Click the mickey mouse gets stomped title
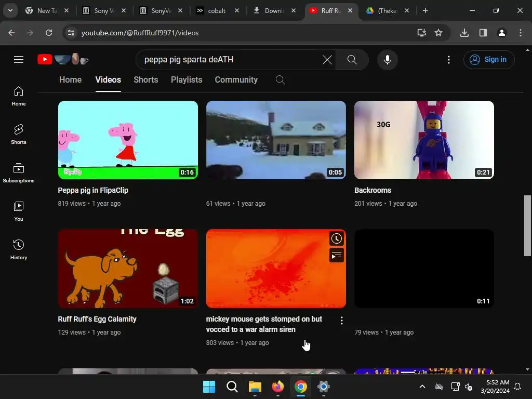Viewport: 532px width, 399px height. [x=264, y=324]
